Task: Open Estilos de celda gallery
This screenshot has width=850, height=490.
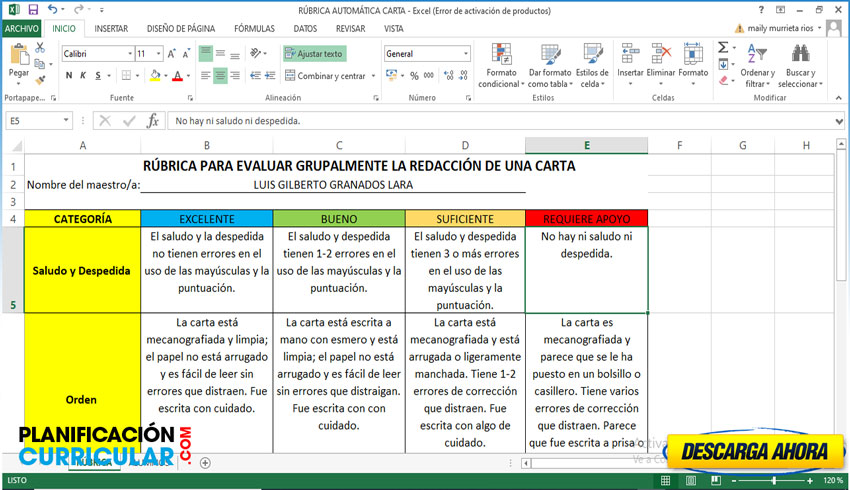Action: point(592,65)
